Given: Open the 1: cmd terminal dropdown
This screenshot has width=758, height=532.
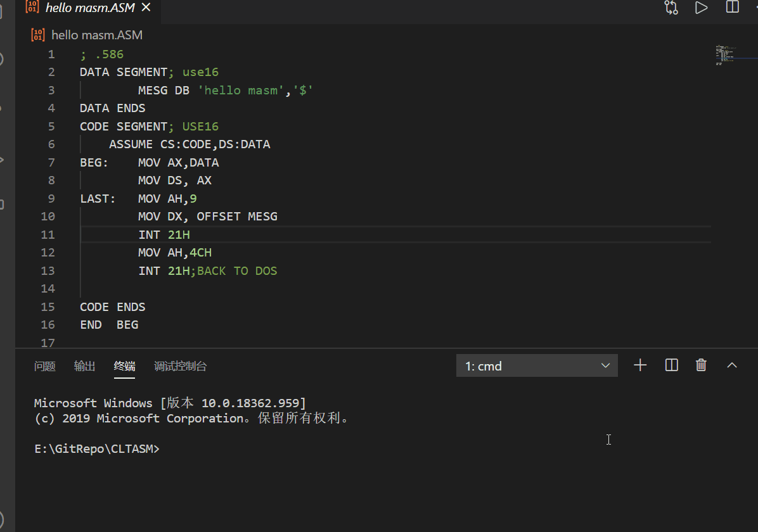Looking at the screenshot, I should (x=537, y=366).
